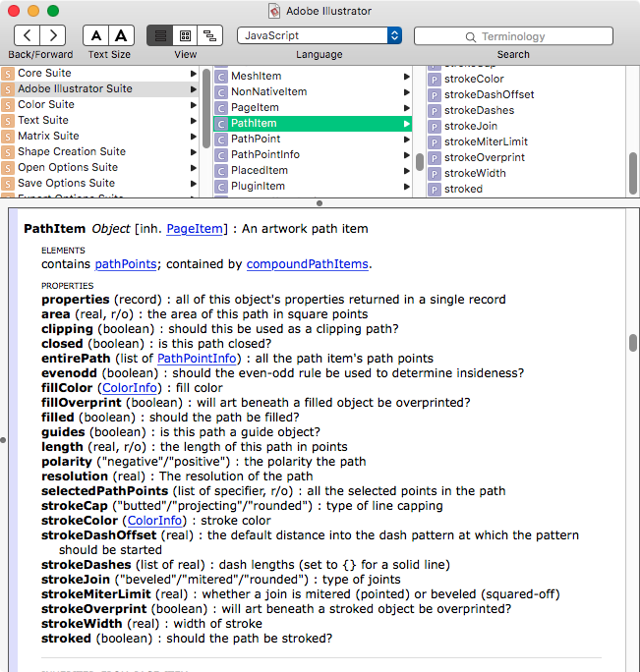This screenshot has width=640, height=672.
Task: Click the Text Suite S icon
Action: point(8,121)
